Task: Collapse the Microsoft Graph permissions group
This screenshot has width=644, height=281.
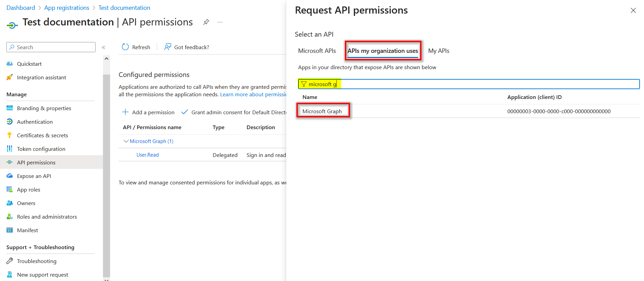Action: [x=126, y=141]
